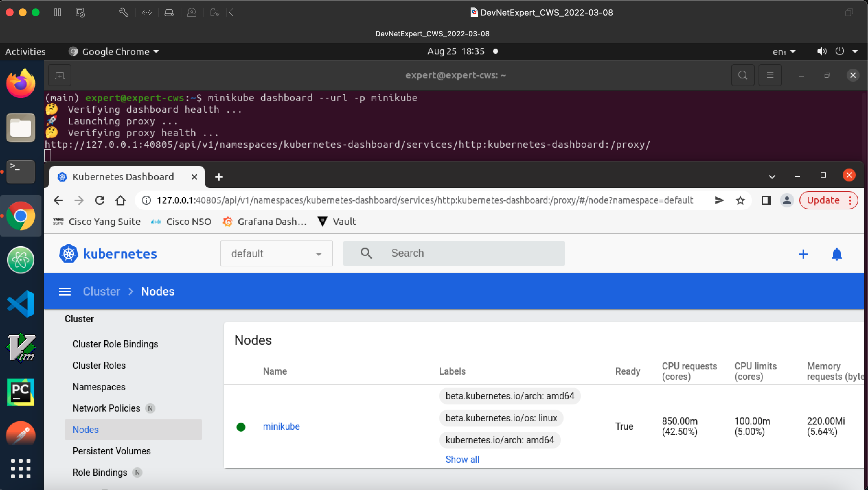Open the minikube node link
The image size is (868, 490).
pyautogui.click(x=281, y=426)
